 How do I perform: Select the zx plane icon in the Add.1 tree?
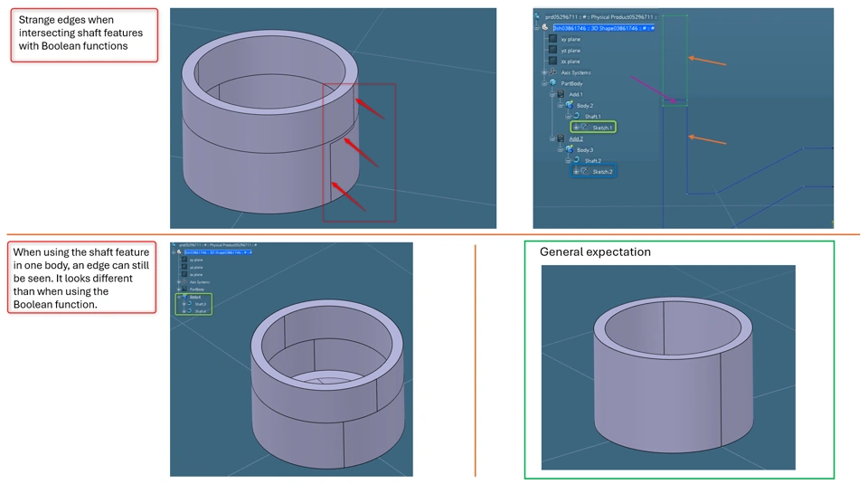click(552, 61)
